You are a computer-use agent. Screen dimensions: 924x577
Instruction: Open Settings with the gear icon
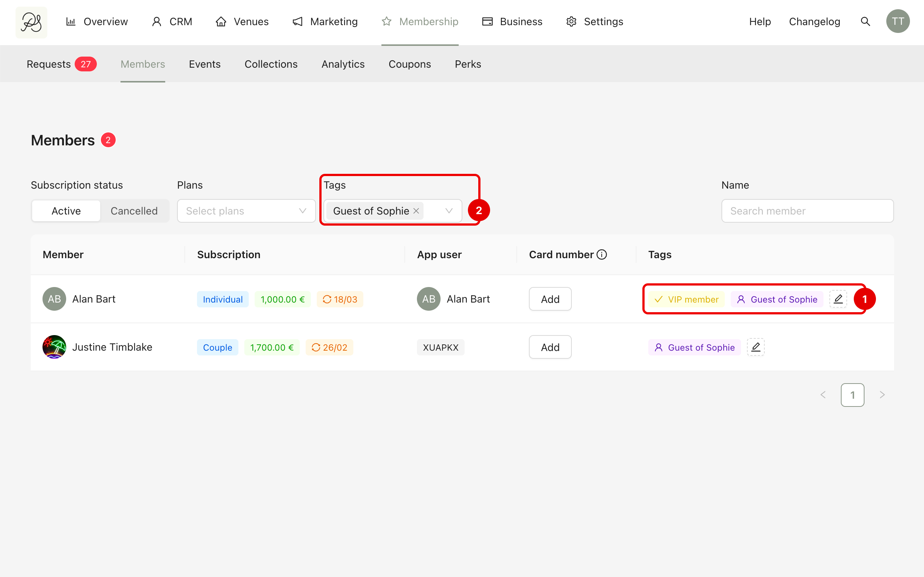click(x=571, y=22)
